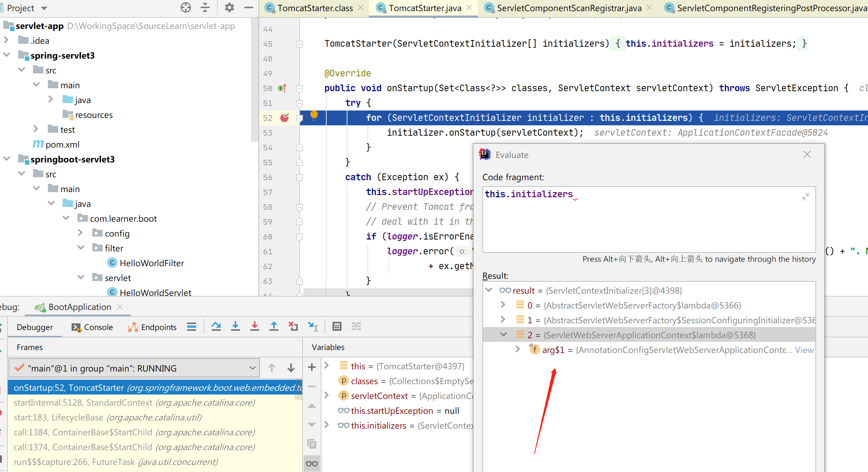
Task: Click Force Step Into red arrow icon
Action: tap(255, 327)
